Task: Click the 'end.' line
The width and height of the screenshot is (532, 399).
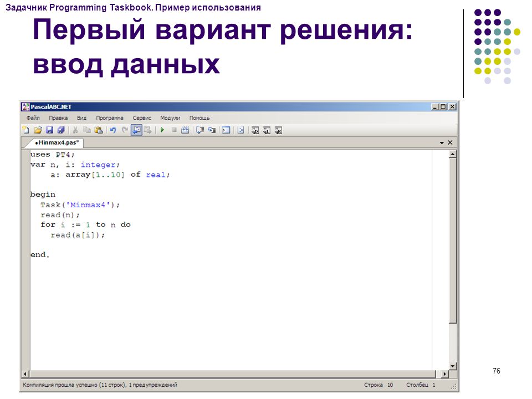Action: (x=40, y=255)
